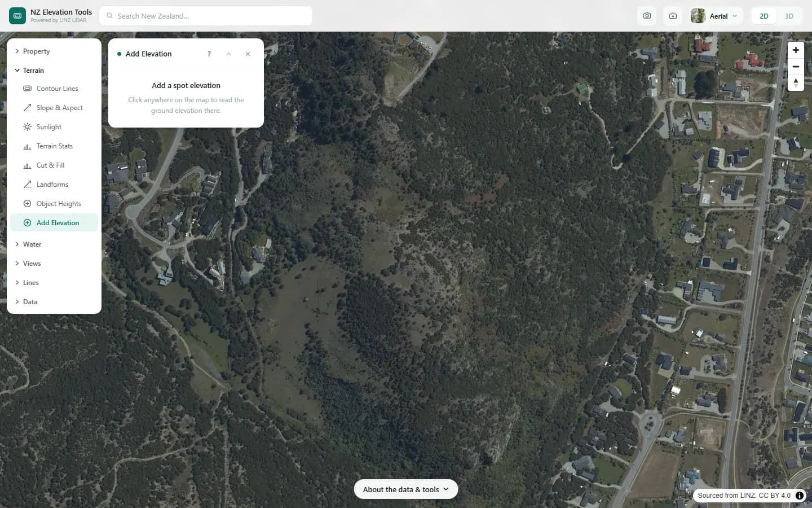Expand the Views section

54,264
